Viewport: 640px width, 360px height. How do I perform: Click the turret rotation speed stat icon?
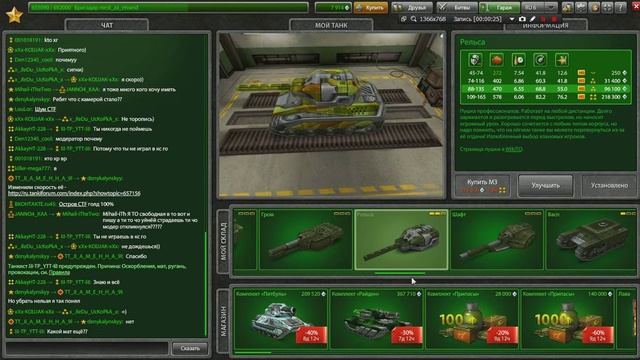[540, 60]
